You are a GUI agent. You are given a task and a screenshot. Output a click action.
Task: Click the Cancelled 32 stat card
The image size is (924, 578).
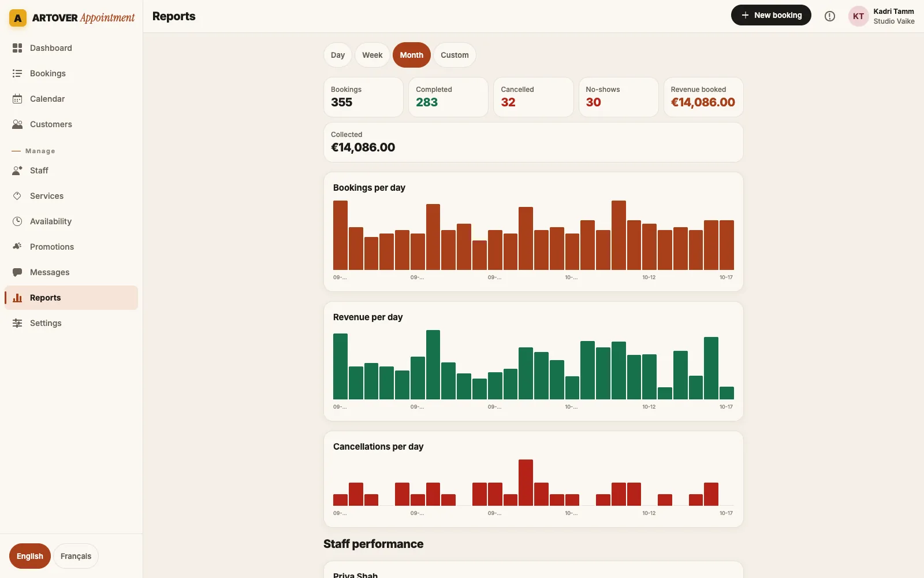533,97
